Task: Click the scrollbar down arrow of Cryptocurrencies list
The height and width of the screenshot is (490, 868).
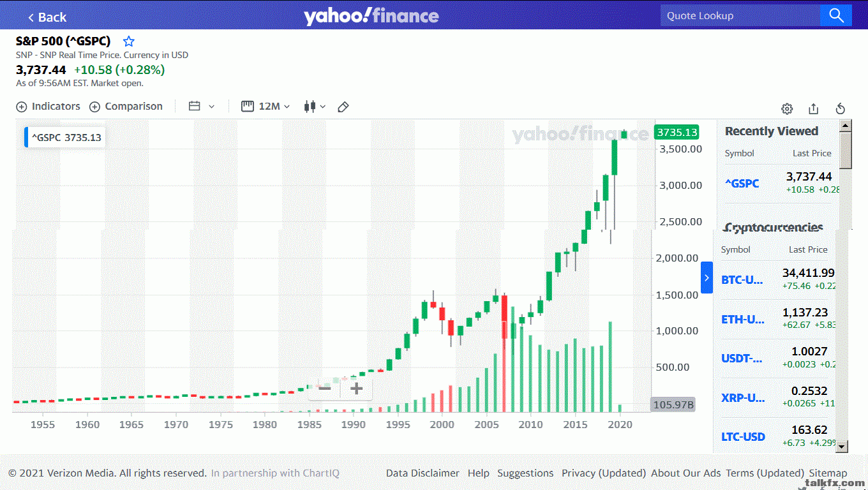Action: (842, 447)
